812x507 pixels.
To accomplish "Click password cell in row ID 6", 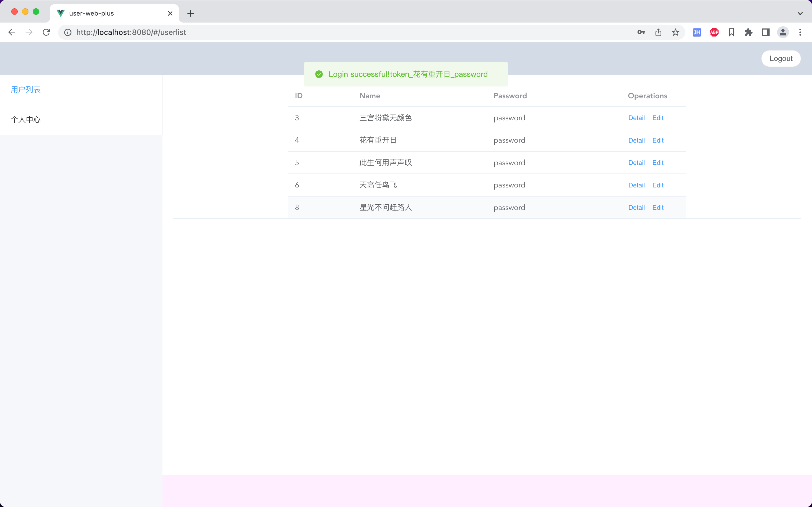I will point(509,186).
